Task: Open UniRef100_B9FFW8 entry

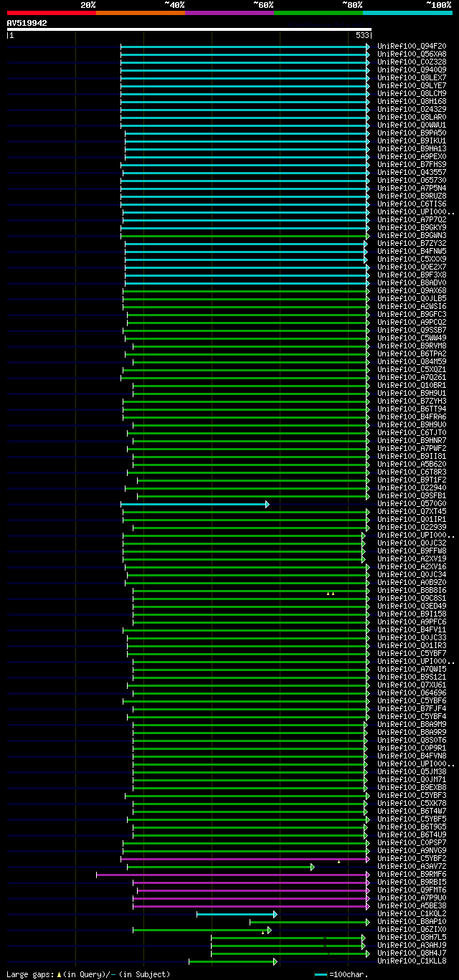Action: coord(412,551)
